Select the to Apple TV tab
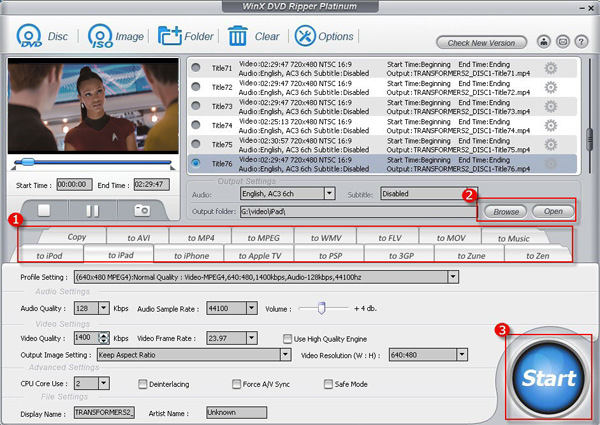This screenshot has height=425, width=600. (260, 256)
